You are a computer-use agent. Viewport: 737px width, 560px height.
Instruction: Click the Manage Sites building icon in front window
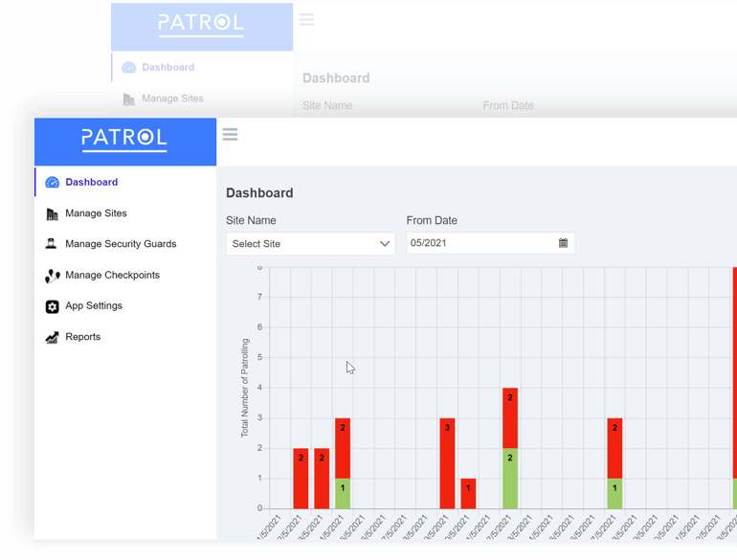53,213
